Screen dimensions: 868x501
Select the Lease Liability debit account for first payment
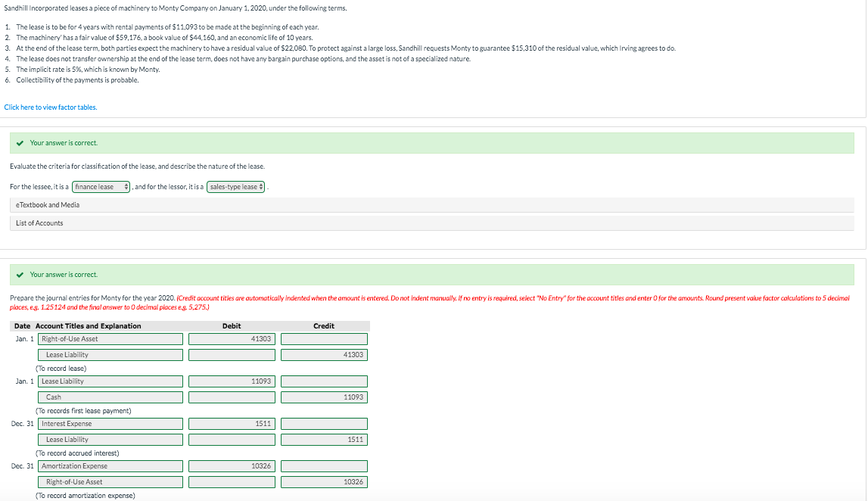point(110,381)
